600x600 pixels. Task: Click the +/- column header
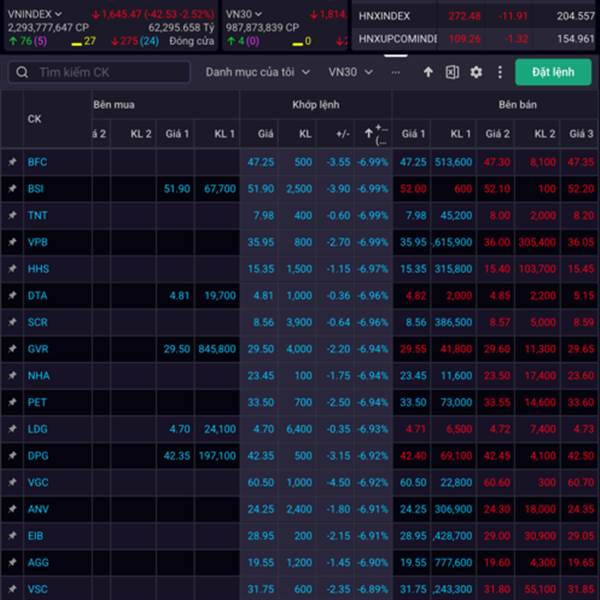[x=343, y=134]
